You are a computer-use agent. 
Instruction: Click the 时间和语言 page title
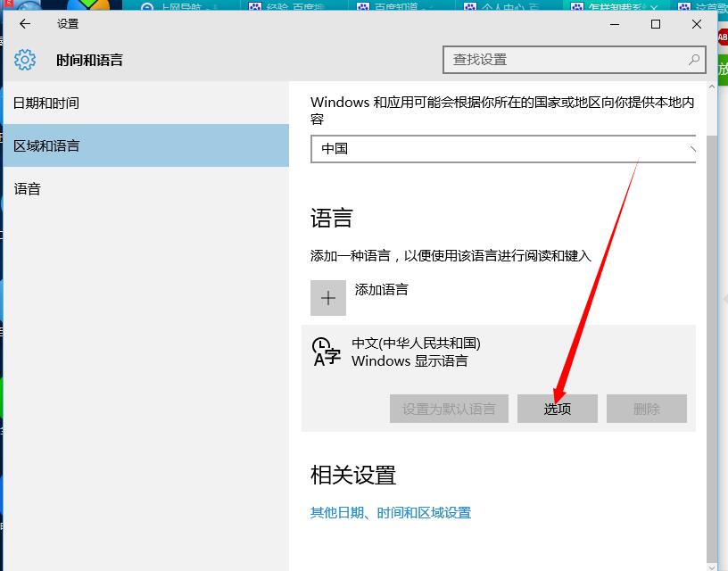point(89,60)
